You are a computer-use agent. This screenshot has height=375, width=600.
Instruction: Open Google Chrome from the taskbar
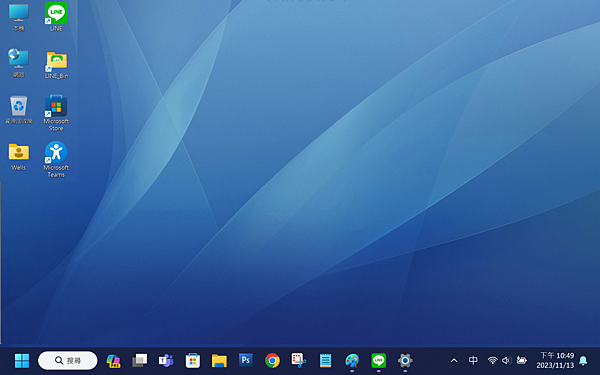272,360
